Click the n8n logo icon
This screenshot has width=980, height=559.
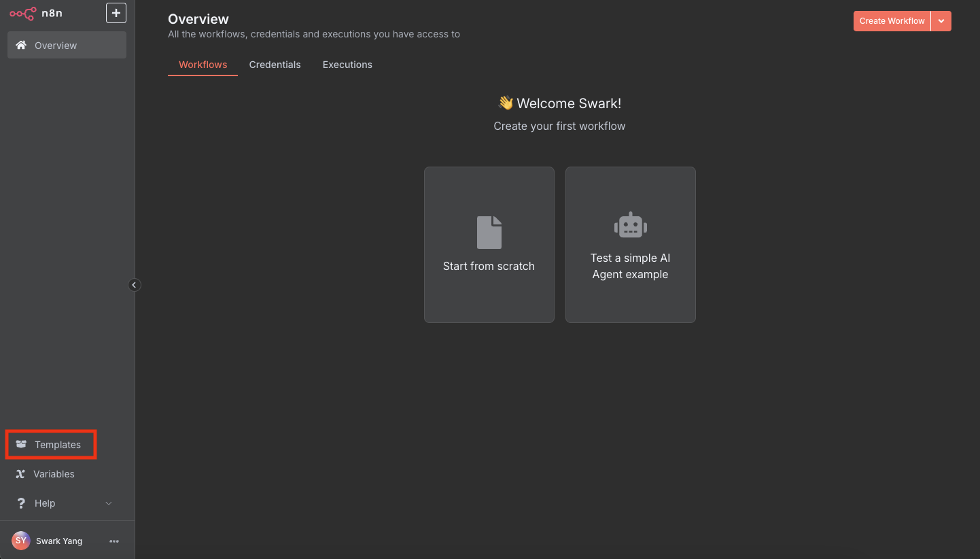click(23, 13)
